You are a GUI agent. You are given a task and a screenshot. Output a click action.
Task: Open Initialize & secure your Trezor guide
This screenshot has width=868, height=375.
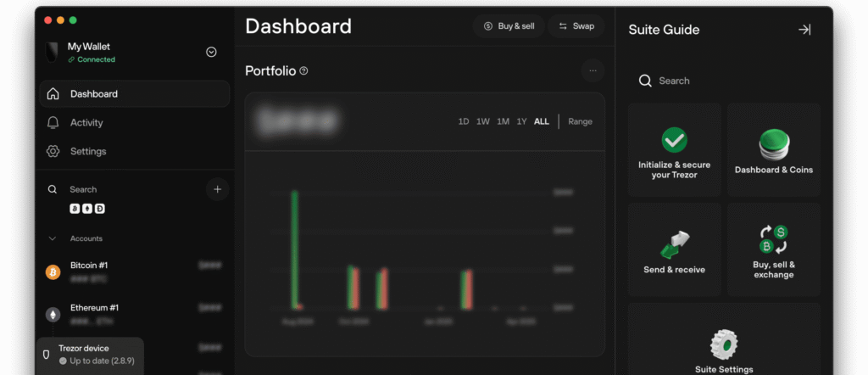pyautogui.click(x=674, y=149)
